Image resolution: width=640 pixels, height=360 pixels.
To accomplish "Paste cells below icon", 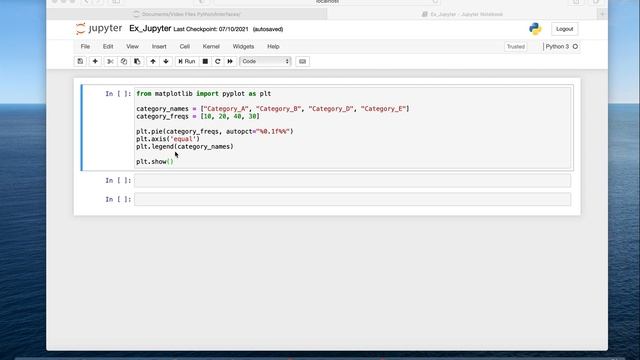I will pos(137,61).
